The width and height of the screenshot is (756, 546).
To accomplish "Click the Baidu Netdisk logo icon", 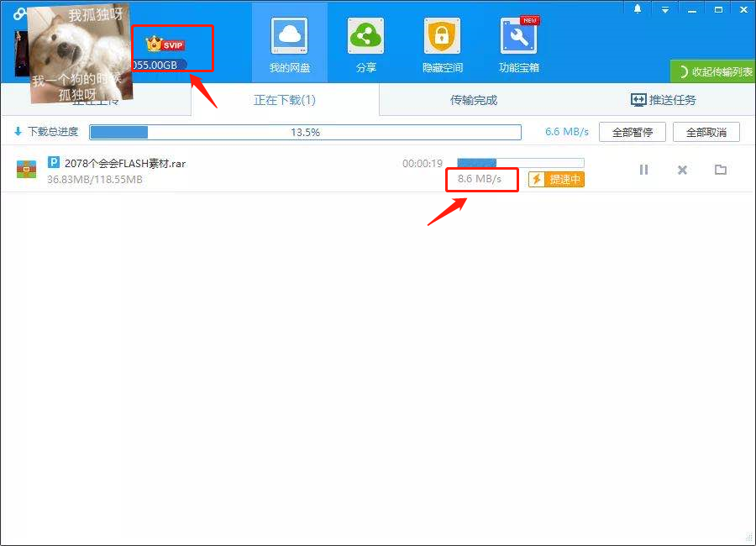I will 19,13.
